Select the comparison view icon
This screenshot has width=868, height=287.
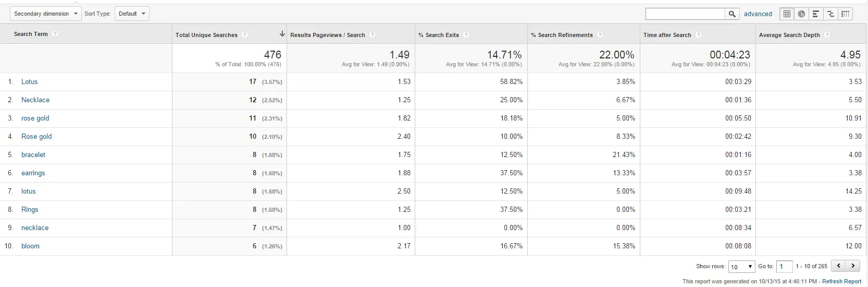click(830, 14)
